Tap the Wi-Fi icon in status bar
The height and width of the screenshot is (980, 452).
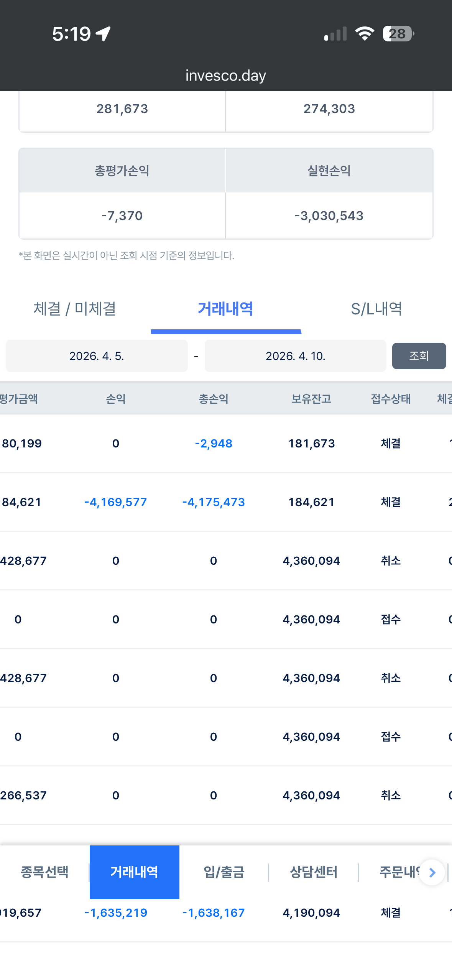coord(365,34)
